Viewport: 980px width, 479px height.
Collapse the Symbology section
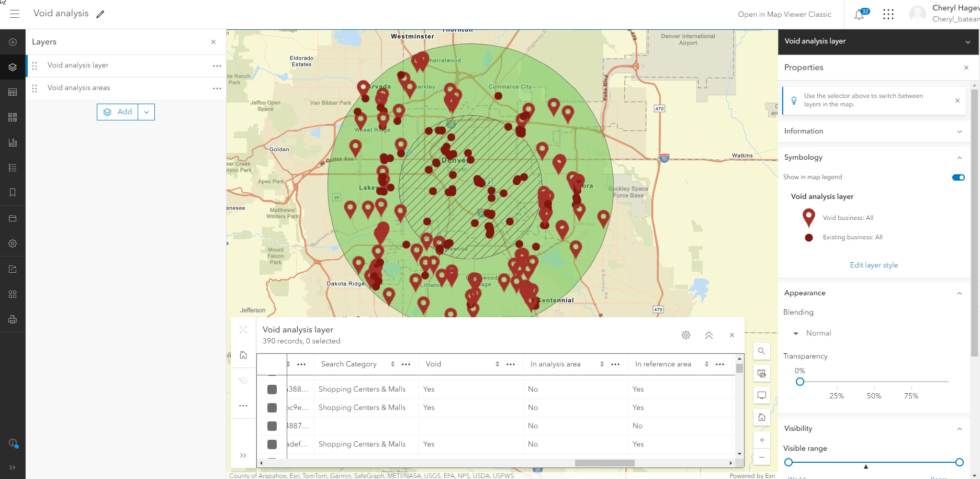point(959,158)
